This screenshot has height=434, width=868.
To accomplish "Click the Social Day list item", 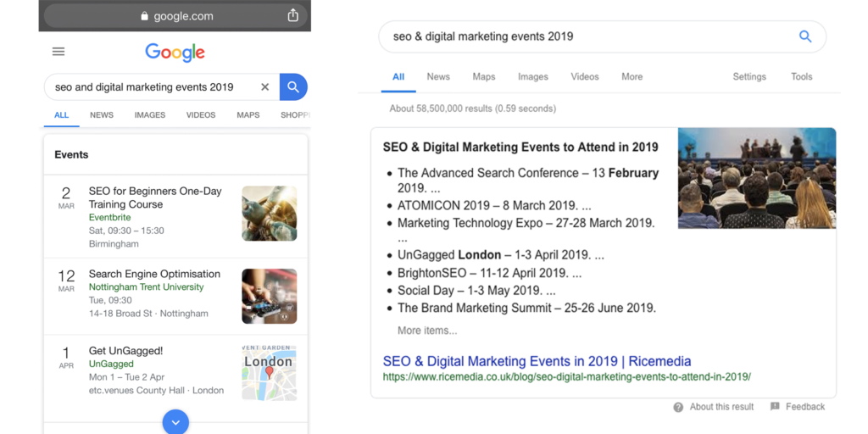I will coord(476,292).
